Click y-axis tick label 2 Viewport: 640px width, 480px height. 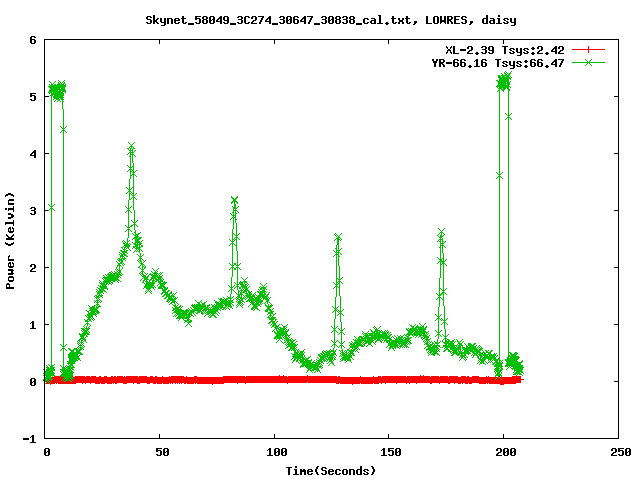click(x=33, y=268)
